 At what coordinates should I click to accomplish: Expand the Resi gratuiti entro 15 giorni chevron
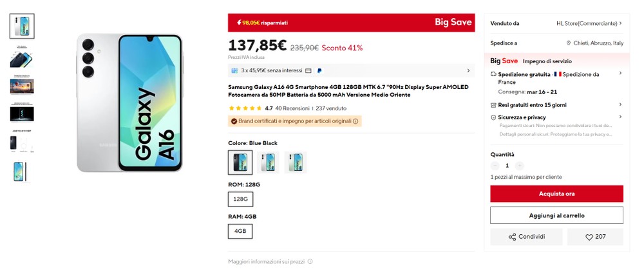[620, 105]
